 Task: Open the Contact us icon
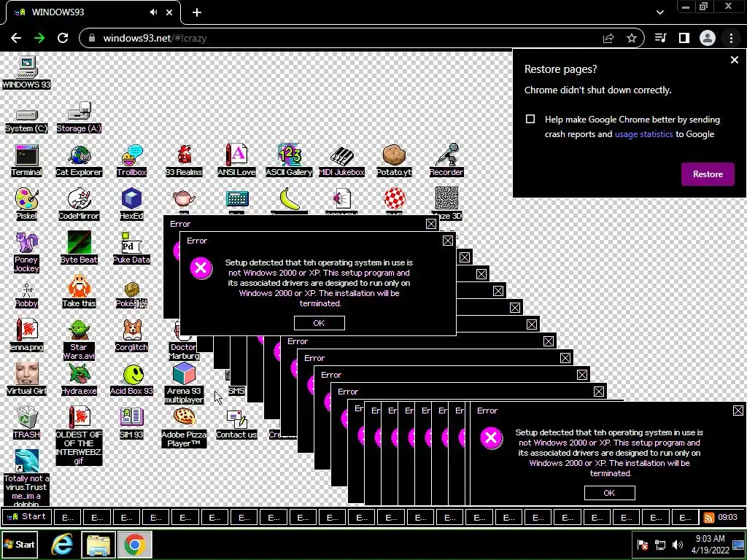236,424
